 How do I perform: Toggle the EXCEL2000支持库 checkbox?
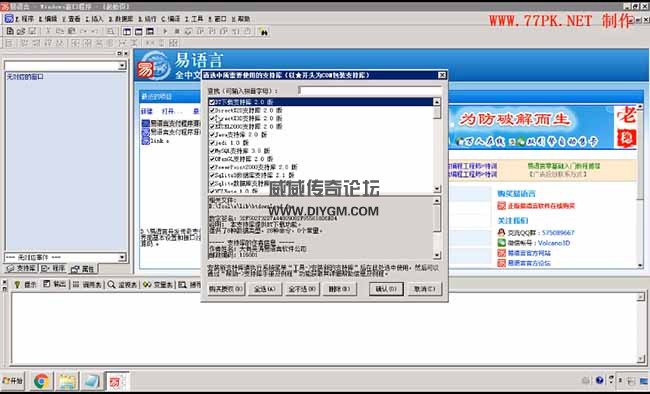(212, 126)
